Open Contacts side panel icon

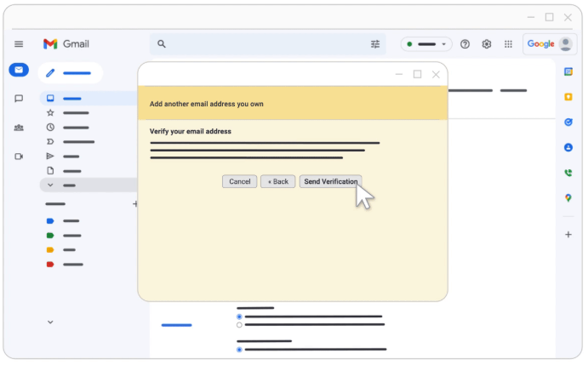click(568, 147)
